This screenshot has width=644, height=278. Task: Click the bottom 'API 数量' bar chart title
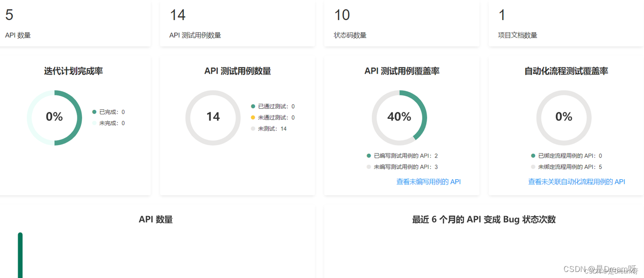tap(156, 219)
